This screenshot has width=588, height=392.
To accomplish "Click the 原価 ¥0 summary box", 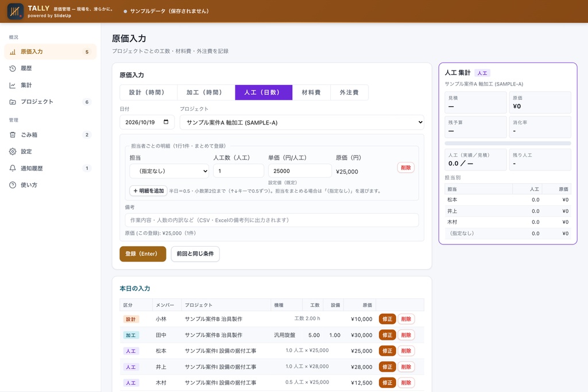I will click(x=540, y=102).
